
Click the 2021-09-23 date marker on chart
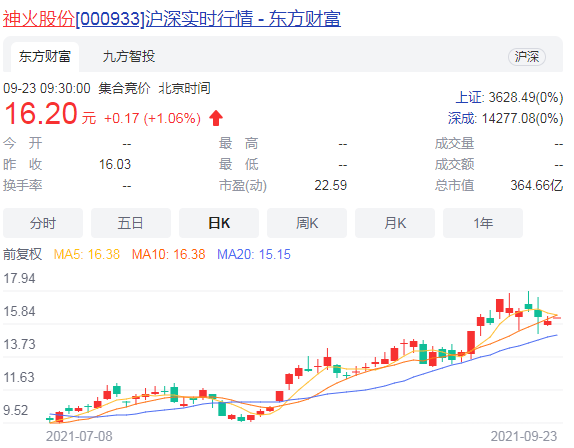[x=523, y=436]
